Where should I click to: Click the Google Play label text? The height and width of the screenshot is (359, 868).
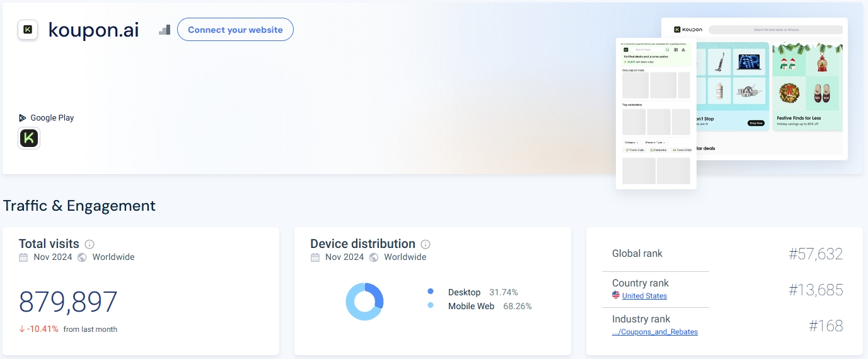pyautogui.click(x=52, y=118)
